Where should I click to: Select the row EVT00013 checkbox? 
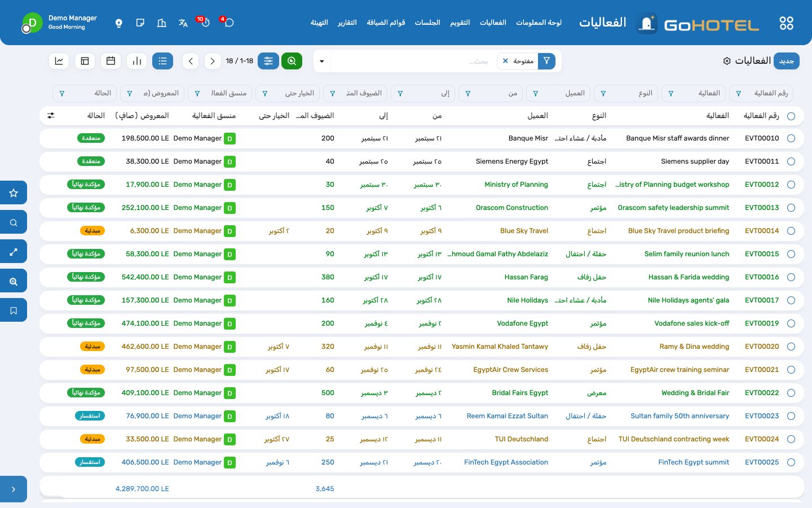[791, 208]
